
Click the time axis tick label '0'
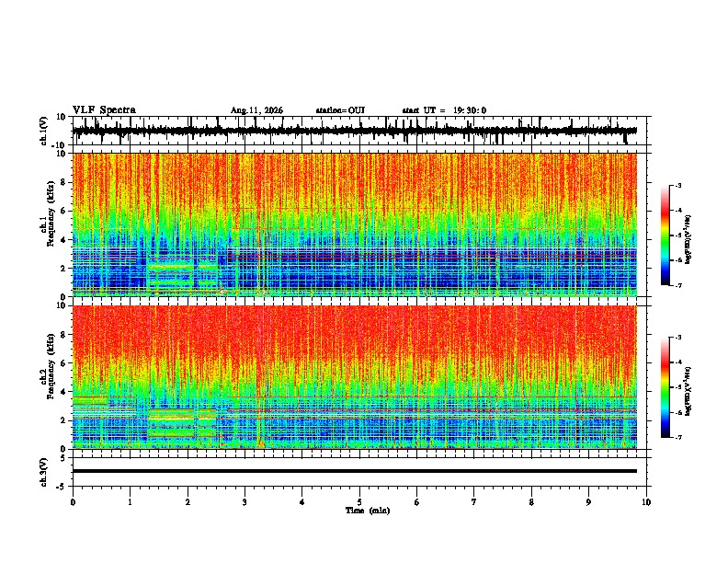click(73, 502)
